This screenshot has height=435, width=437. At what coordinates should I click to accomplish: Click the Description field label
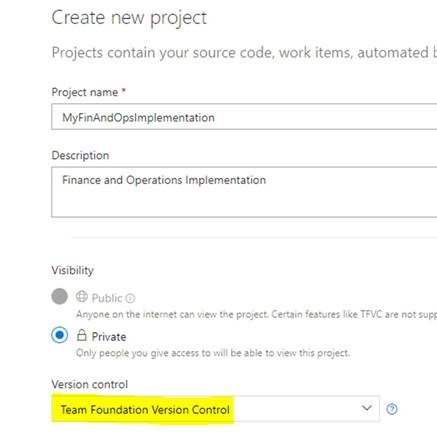point(80,155)
